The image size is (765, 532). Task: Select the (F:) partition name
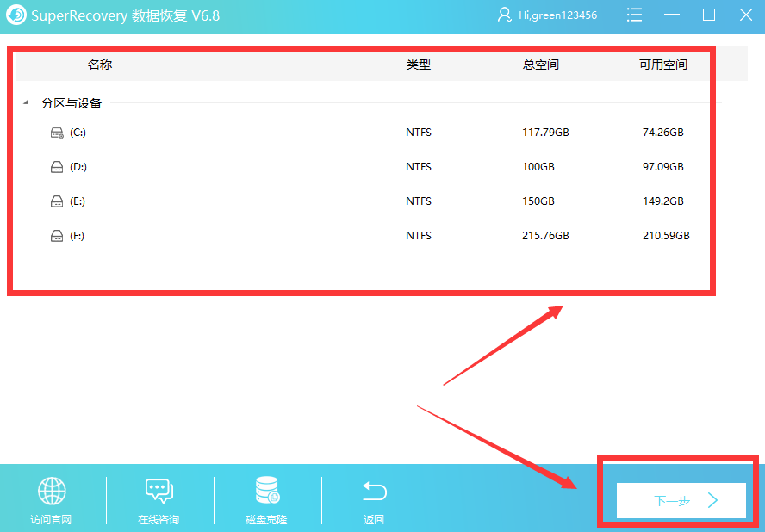pos(77,236)
